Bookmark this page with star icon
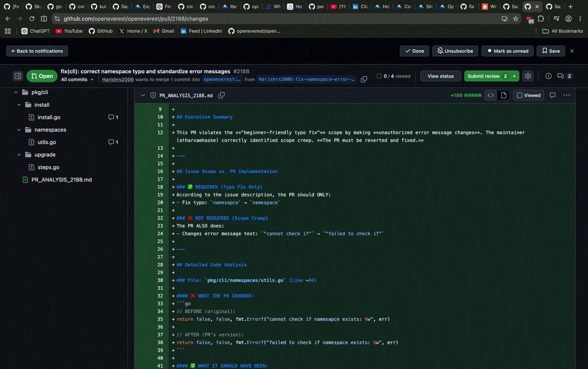 point(515,19)
